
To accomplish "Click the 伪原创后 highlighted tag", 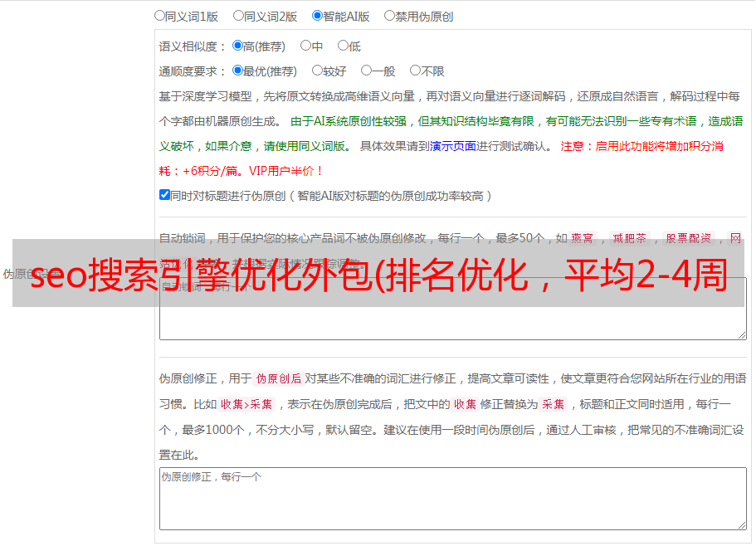I will 278,378.
